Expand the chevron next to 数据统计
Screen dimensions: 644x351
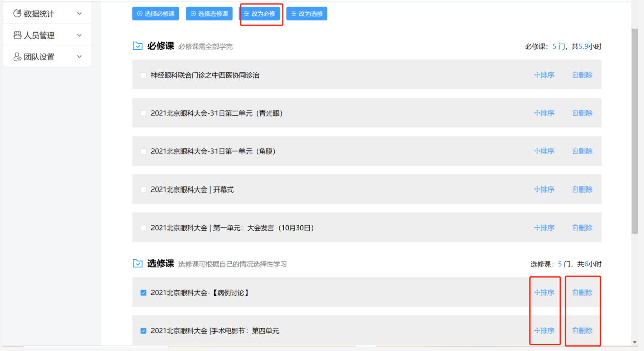coord(79,14)
